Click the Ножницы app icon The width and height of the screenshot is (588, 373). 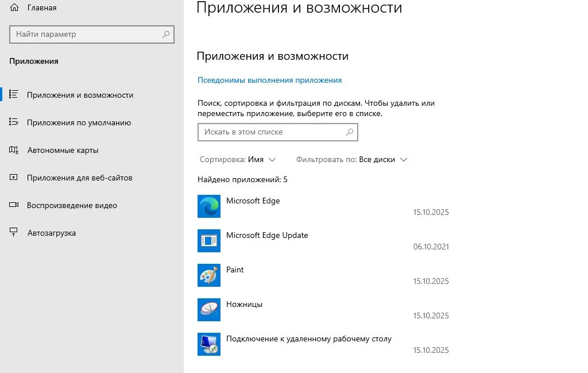tap(209, 310)
